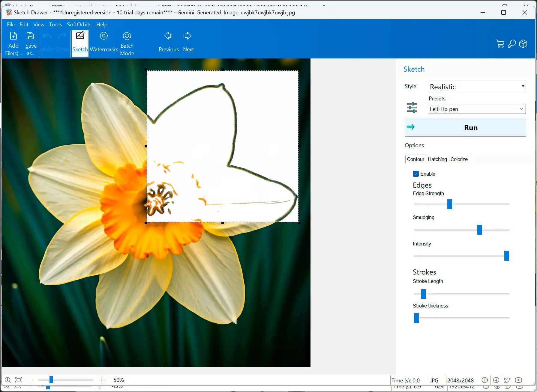Select the Sketch tool in toolbar
Viewport: 537px width, 392px height.
tap(80, 44)
